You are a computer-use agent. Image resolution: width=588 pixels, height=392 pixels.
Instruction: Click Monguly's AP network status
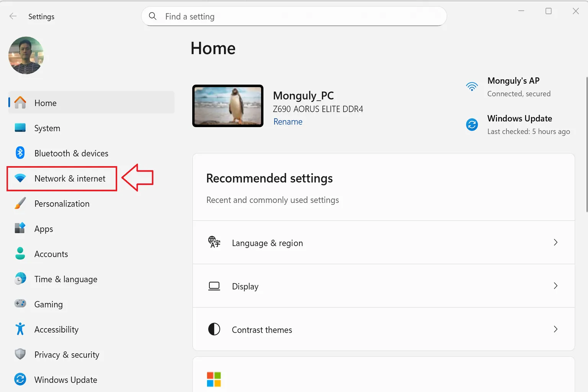click(x=508, y=87)
